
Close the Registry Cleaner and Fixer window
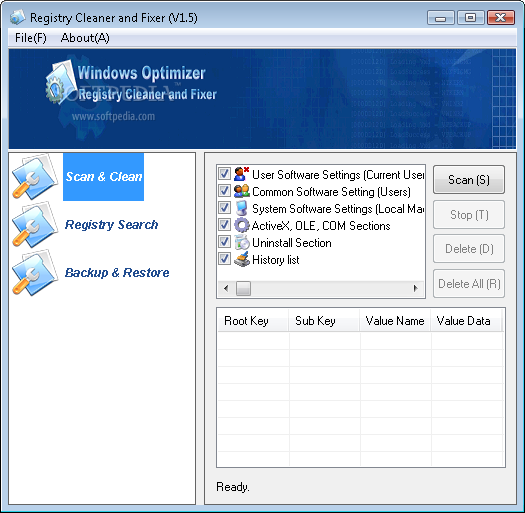501,17
